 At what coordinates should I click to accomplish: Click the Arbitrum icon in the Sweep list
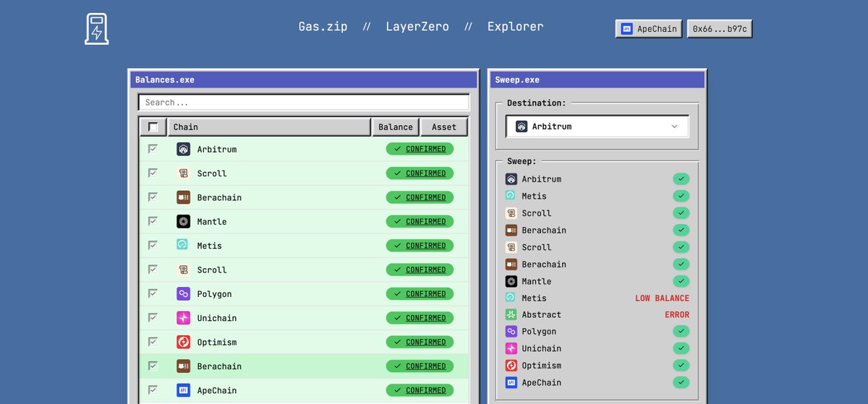[511, 179]
